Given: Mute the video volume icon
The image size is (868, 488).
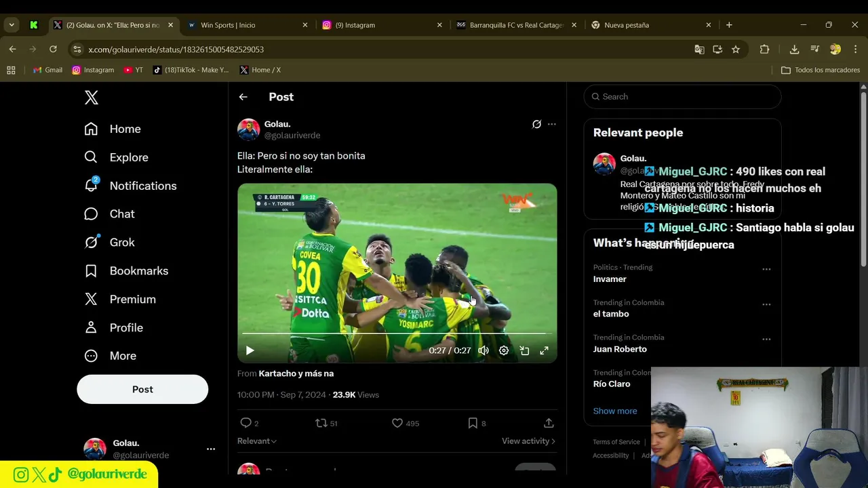Looking at the screenshot, I should (484, 350).
